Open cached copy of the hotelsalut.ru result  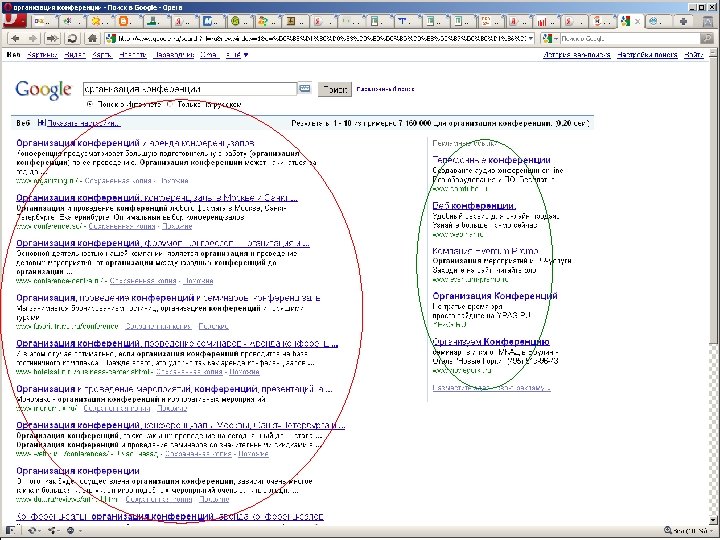(x=189, y=371)
